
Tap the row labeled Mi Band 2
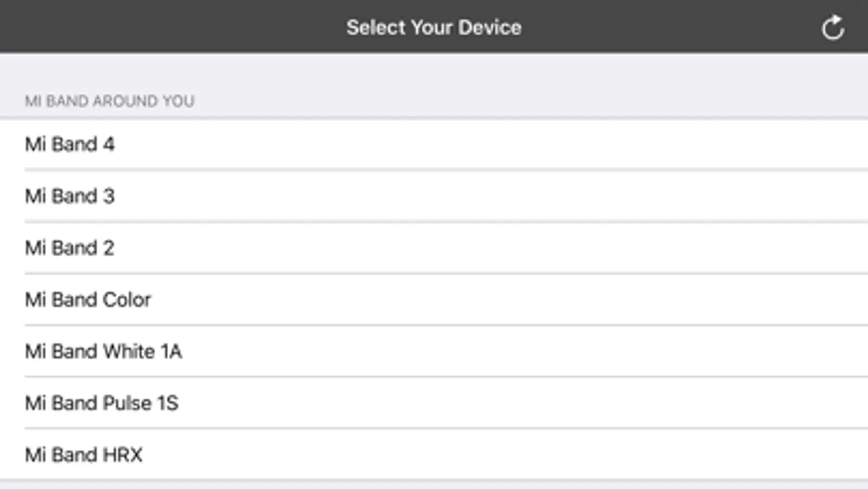(70, 248)
